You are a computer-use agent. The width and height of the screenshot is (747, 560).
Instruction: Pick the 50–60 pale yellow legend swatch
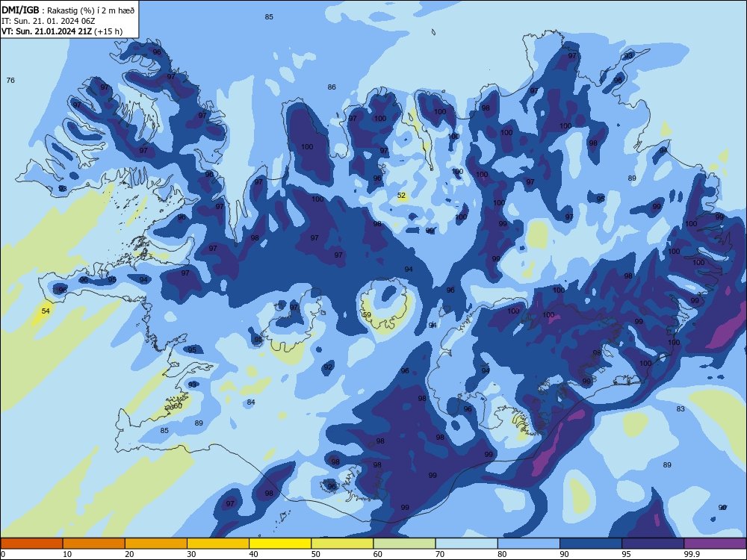[x=342, y=544]
